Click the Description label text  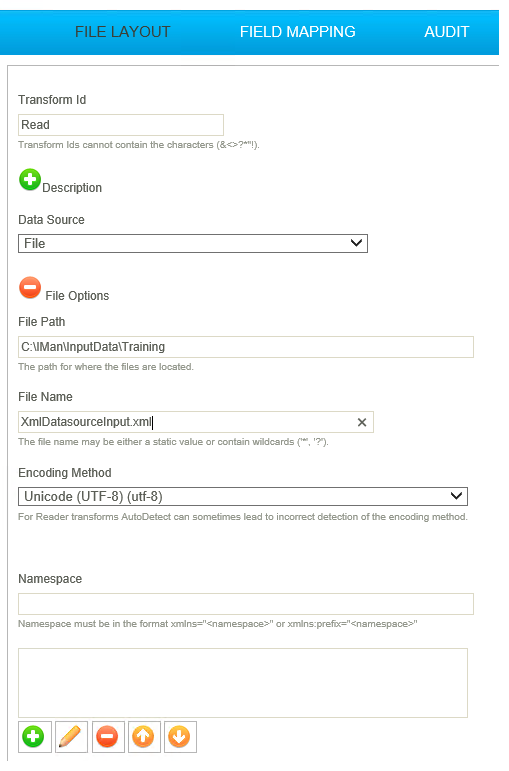72,188
